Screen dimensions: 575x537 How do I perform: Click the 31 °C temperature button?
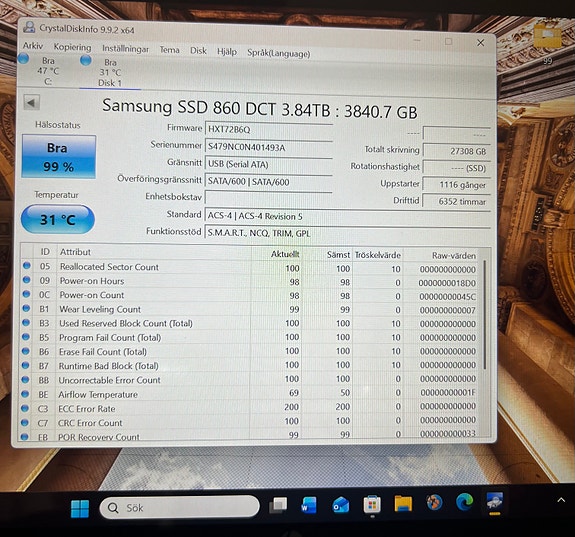(x=58, y=219)
